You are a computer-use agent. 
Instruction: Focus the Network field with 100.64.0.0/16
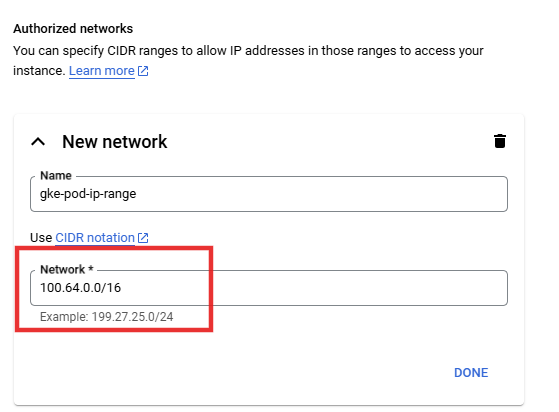click(x=269, y=288)
